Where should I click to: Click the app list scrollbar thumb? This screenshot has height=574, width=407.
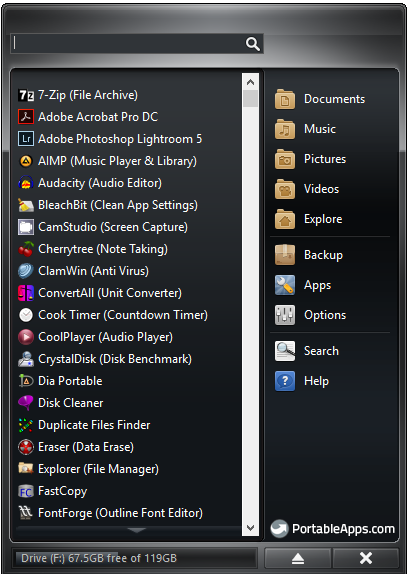click(x=251, y=98)
